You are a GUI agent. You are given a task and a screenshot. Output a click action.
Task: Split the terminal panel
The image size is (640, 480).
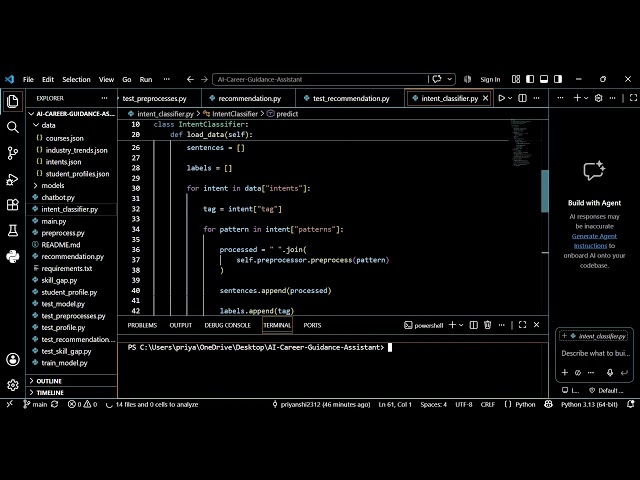(473, 325)
